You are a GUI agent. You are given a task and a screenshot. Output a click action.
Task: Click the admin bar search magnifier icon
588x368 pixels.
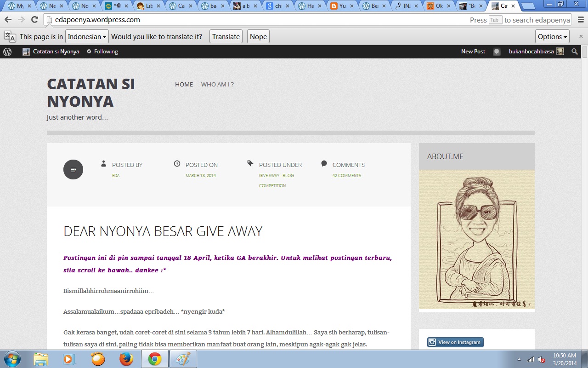click(574, 52)
